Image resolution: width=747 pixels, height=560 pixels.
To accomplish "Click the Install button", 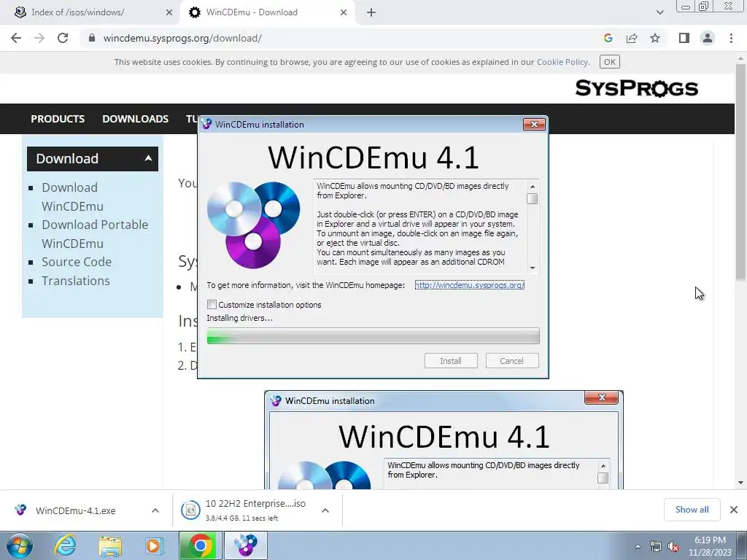I will pyautogui.click(x=451, y=361).
